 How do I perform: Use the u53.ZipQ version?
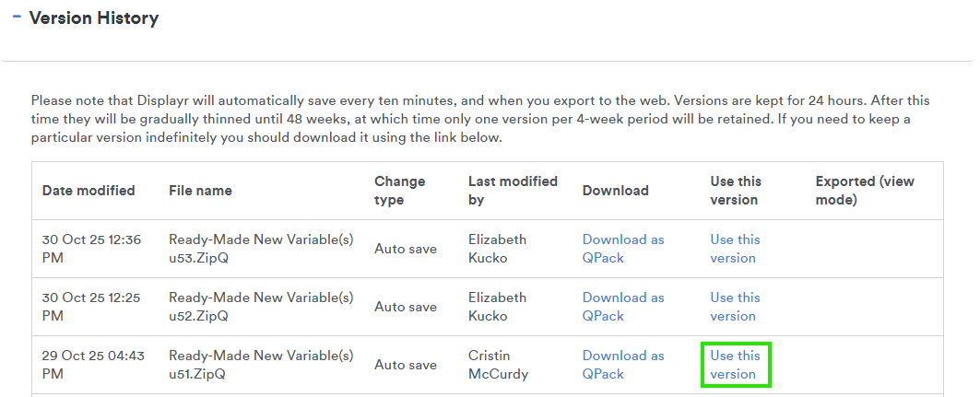735,249
